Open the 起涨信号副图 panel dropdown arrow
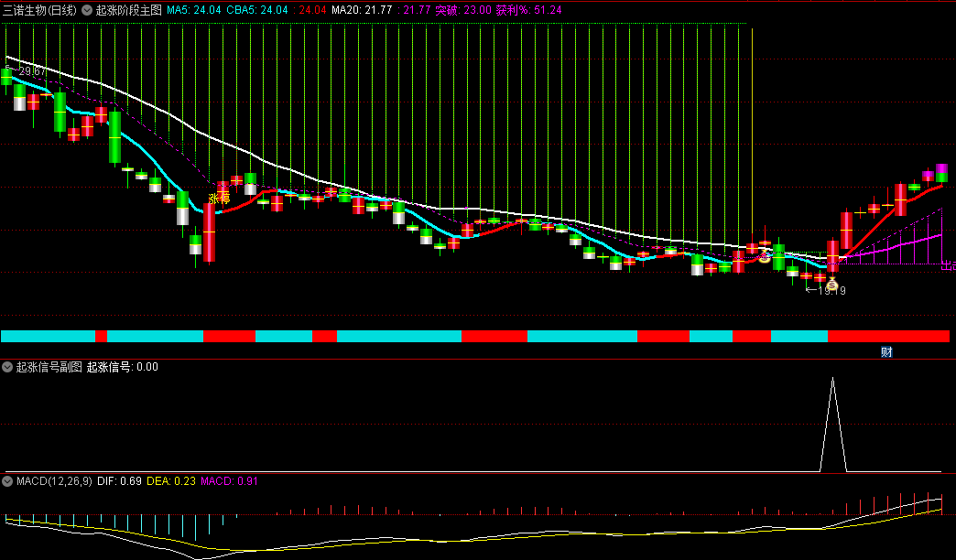This screenshot has width=956, height=560. coord(7,367)
